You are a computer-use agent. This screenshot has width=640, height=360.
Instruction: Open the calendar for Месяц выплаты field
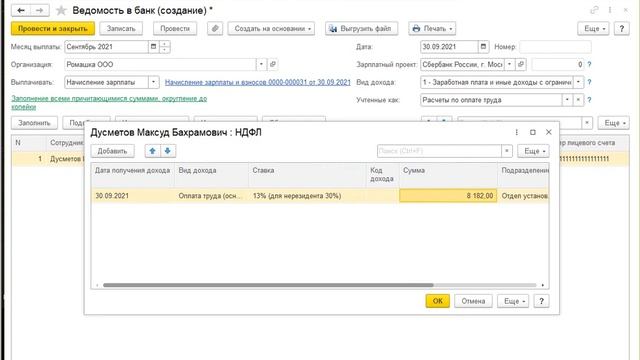pos(153,47)
